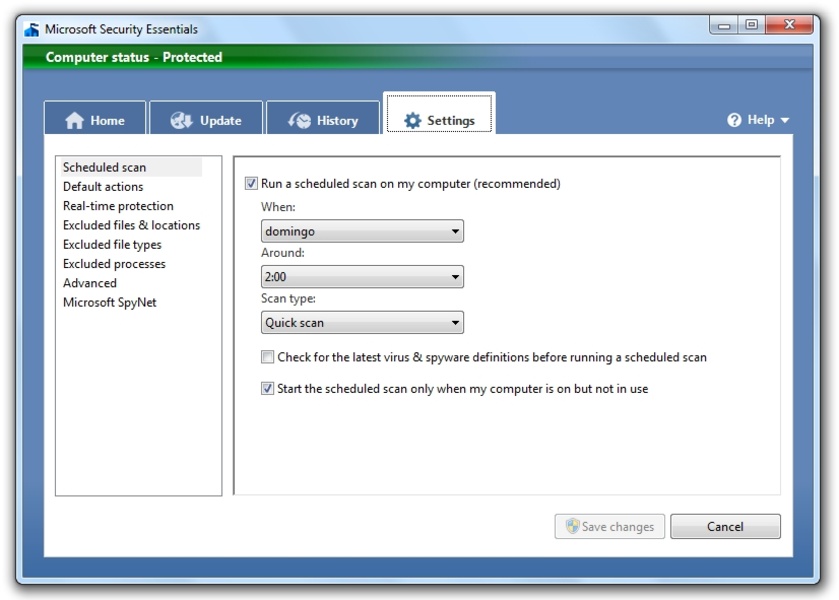Image resolution: width=839 pixels, height=600 pixels.
Task: Click the When: label
Action: (x=278, y=207)
